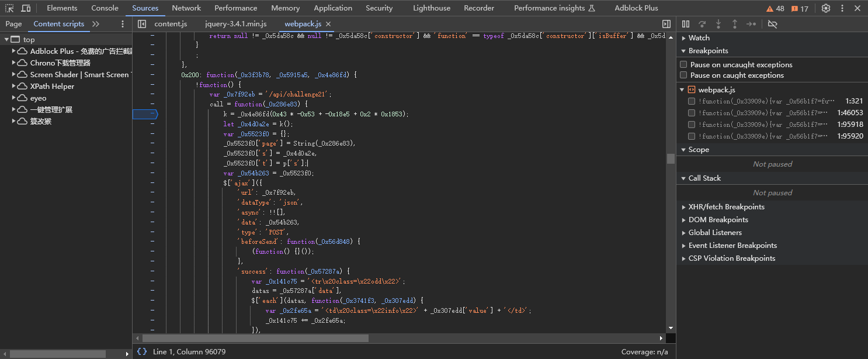
Task: Click the code editor vertical scrollbar thumb
Action: [x=671, y=158]
